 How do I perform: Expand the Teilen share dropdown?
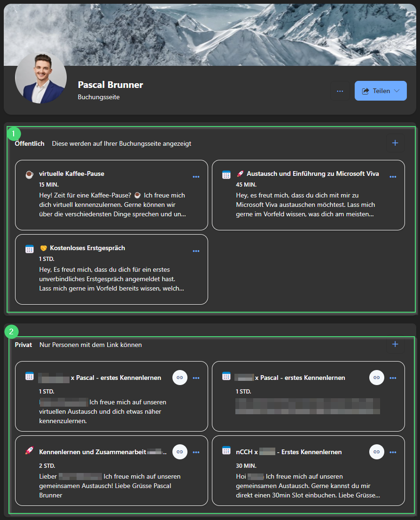[x=381, y=91]
